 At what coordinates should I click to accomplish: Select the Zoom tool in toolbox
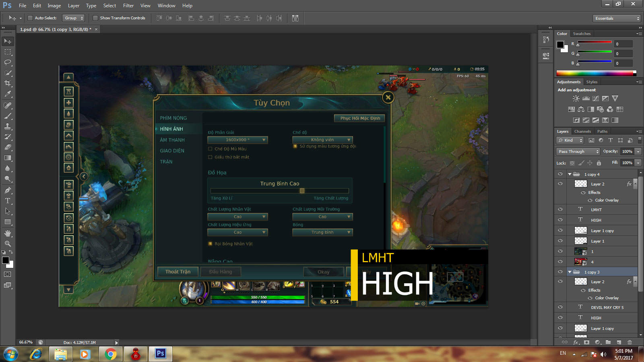[x=8, y=244]
